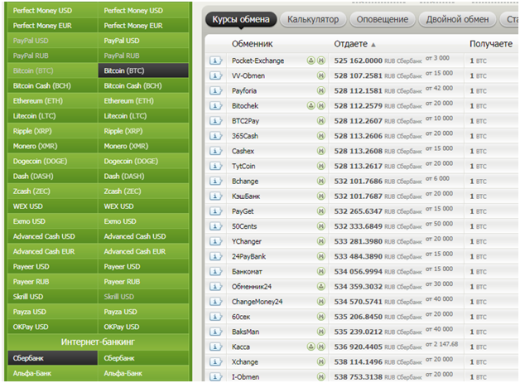Open info icon for Банкомат row
The height and width of the screenshot is (383, 520).
click(215, 272)
